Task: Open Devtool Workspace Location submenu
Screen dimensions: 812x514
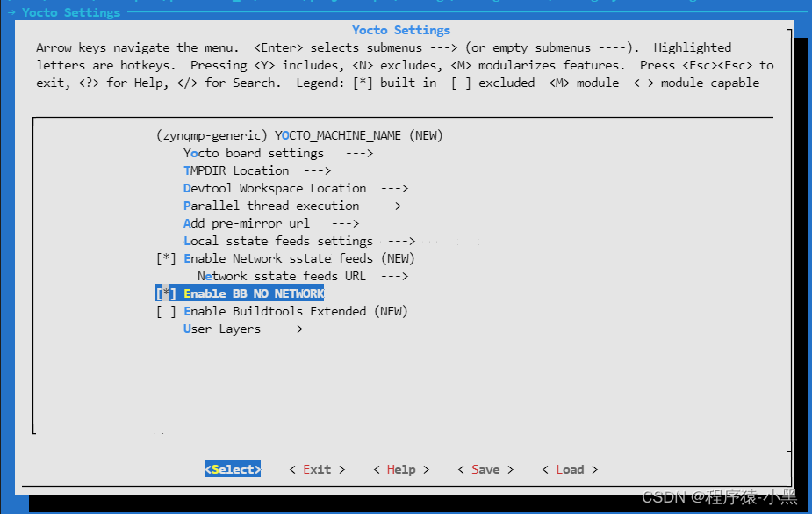Action: 296,189
